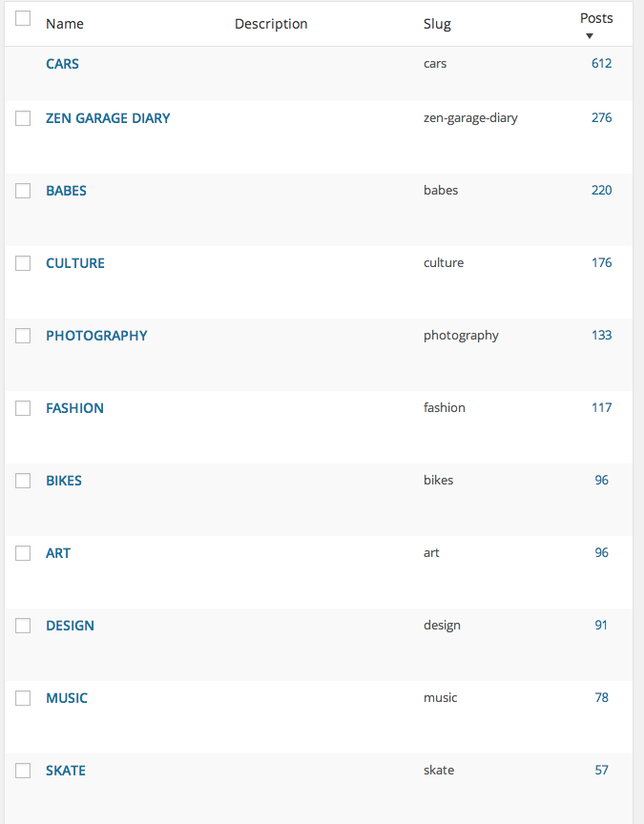644x824 pixels.
Task: Select the CULTURE row checkbox
Action: [x=23, y=263]
